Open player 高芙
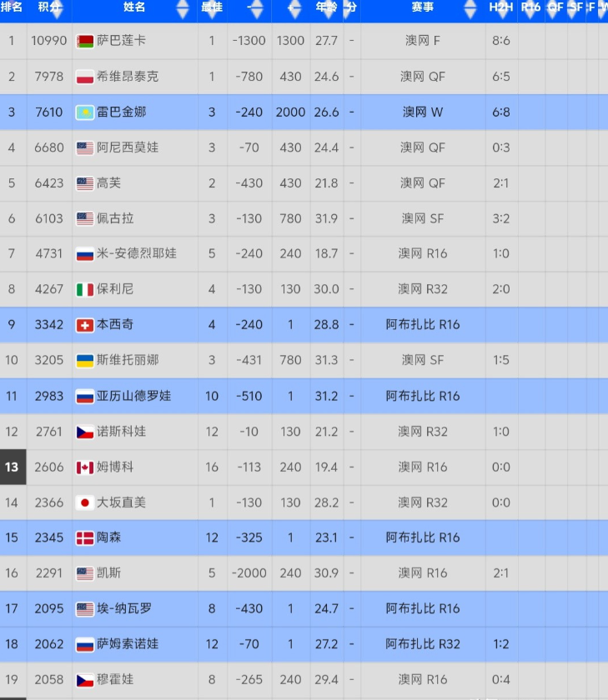 [x=108, y=183]
